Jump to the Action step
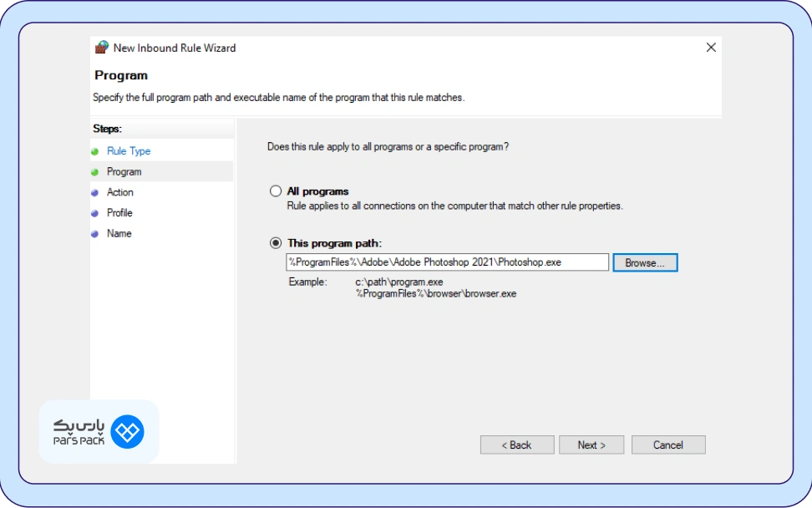Viewport: 812px width, 508px height. click(x=120, y=193)
